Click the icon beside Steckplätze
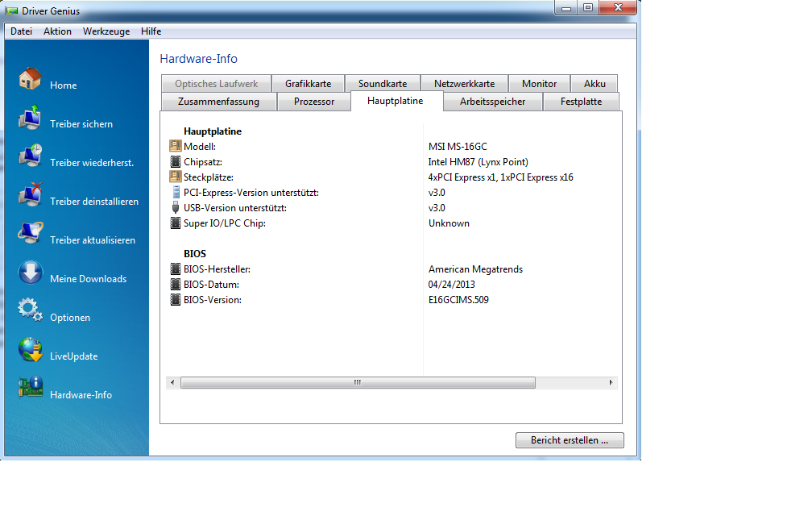 176,177
